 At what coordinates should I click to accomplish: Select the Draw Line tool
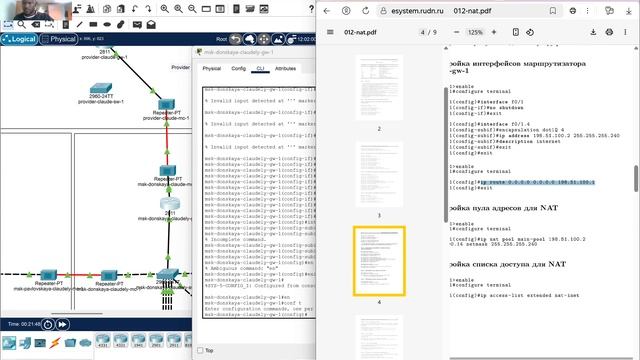click(80, 25)
